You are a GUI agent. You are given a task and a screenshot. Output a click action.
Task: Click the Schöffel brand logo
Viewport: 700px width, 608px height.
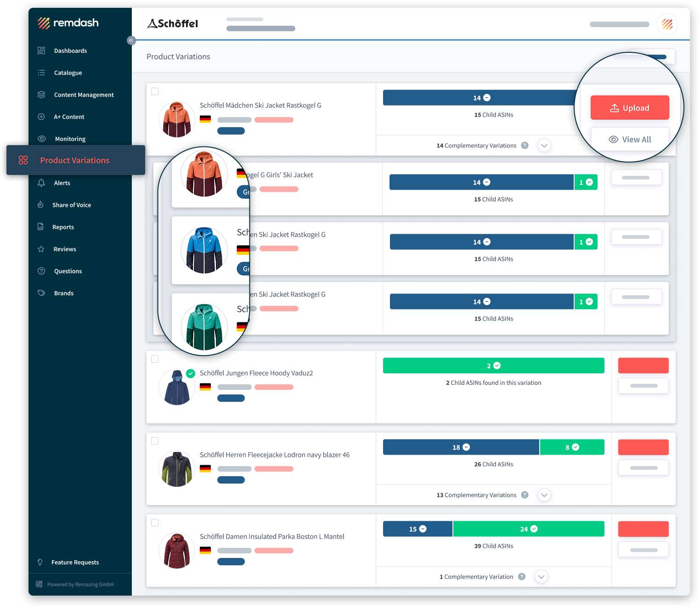pos(173,23)
